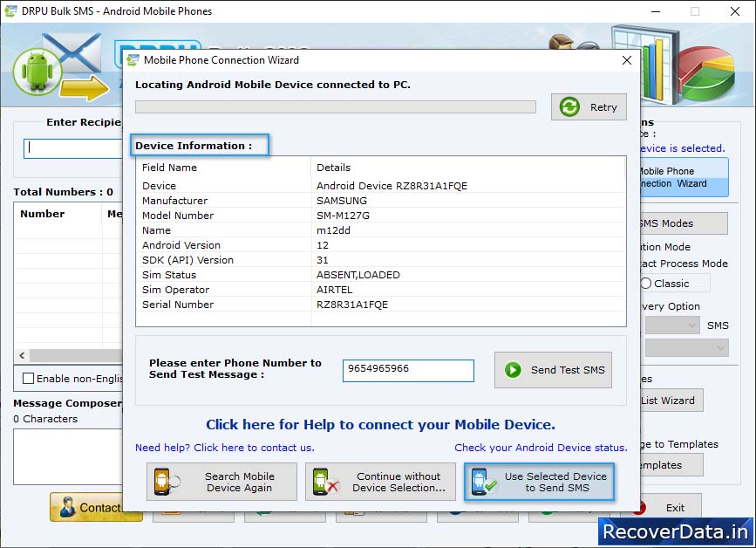Screen dimensions: 756x548
Task: Click the 'Android Version' field row
Action: click(381, 245)
